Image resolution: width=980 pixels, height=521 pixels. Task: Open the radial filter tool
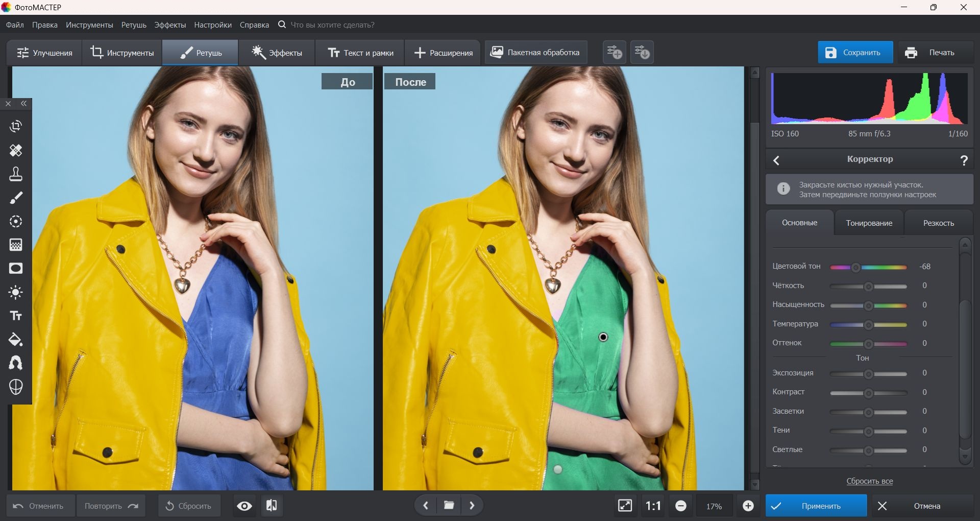[x=16, y=222]
